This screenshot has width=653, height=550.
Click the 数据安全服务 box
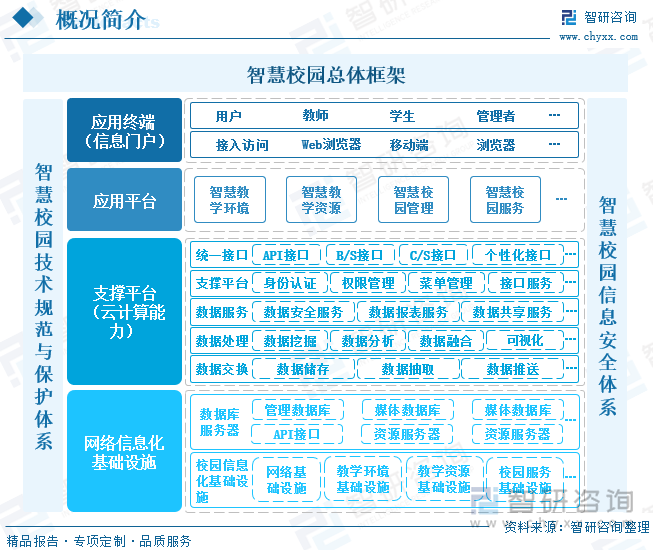[x=303, y=312]
